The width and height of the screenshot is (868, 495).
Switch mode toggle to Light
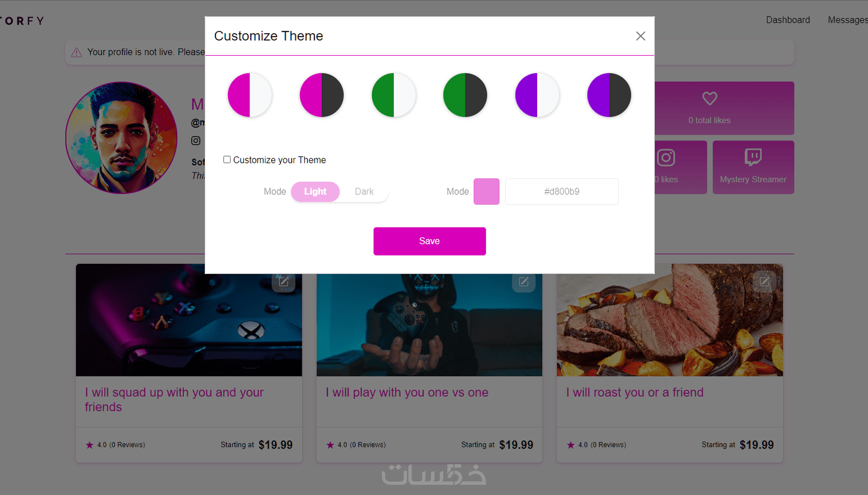pos(315,191)
